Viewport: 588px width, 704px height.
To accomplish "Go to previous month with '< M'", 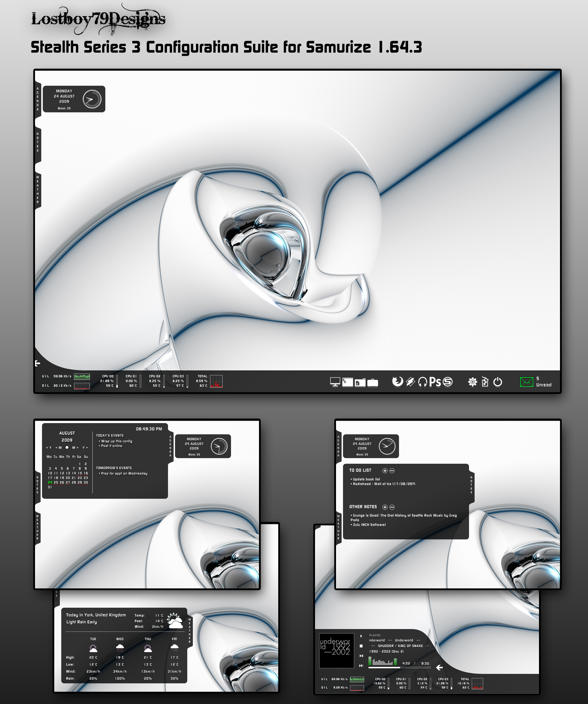I will pos(58,448).
